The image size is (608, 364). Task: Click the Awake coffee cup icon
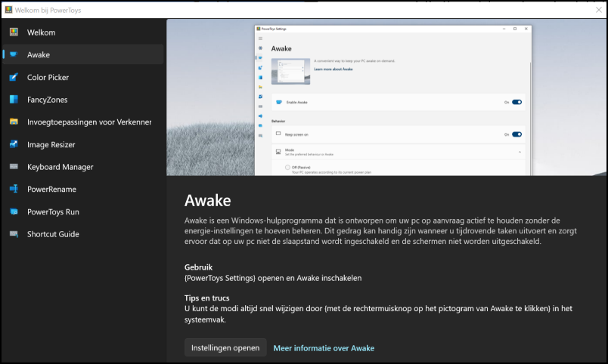point(14,54)
